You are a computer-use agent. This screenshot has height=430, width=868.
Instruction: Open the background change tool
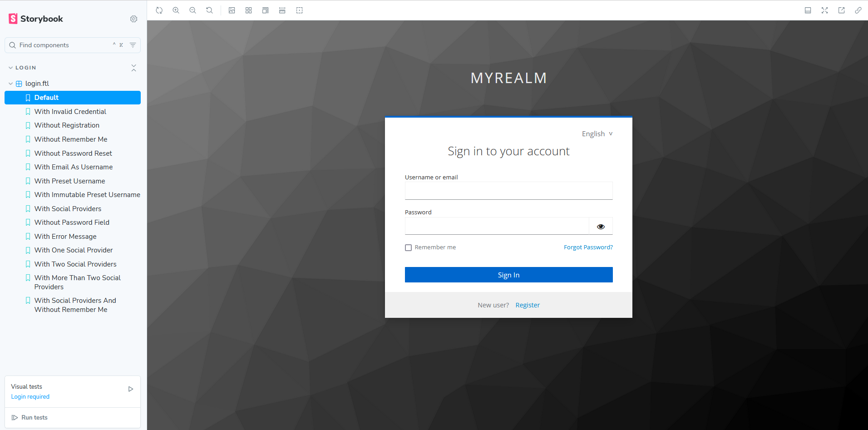tap(232, 10)
